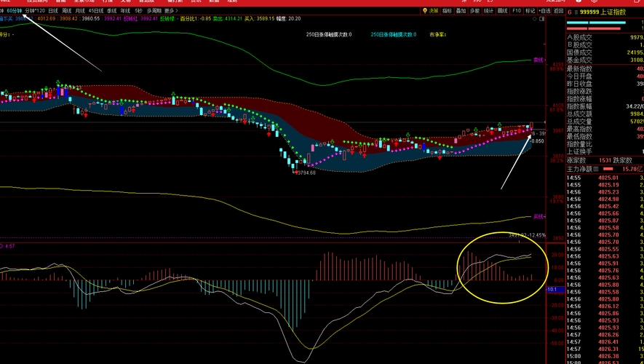
Task: Click the cyan 250日涨停触摸次数:0 label
Action: click(394, 35)
